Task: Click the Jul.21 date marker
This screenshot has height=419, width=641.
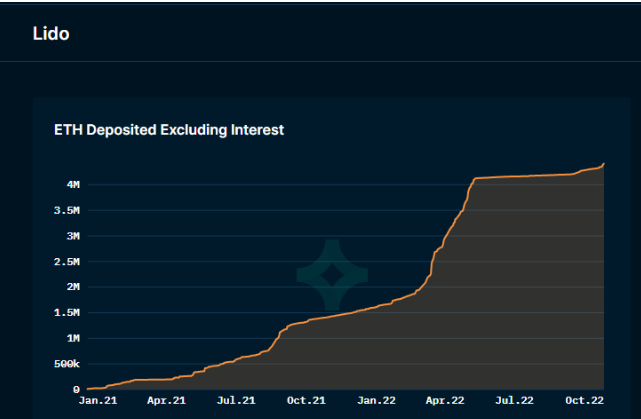Action: pyautogui.click(x=235, y=400)
